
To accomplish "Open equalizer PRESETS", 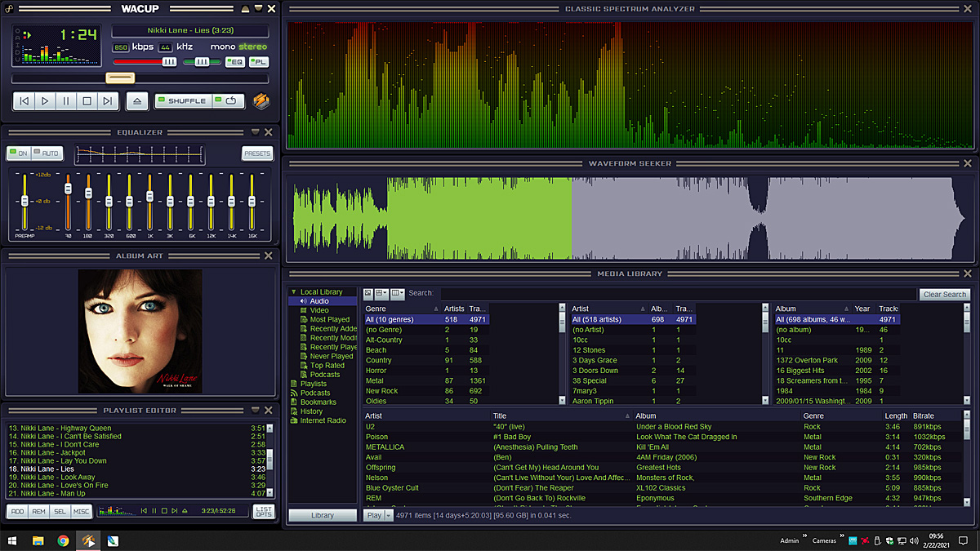I will point(257,153).
